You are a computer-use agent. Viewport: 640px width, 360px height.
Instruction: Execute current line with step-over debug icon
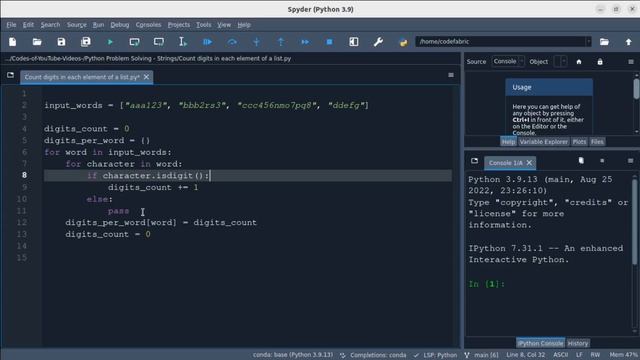pos(232,42)
